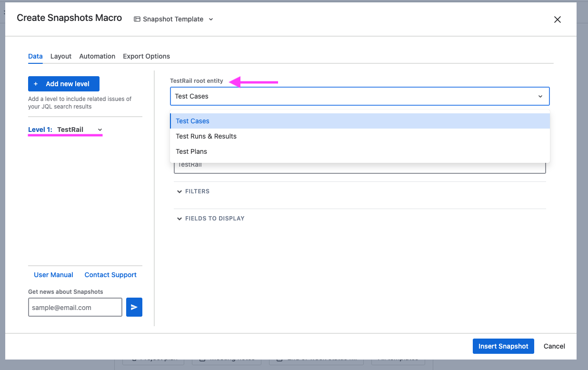Pick the Test Plans option
Viewport: 588px width, 370px height.
360,151
